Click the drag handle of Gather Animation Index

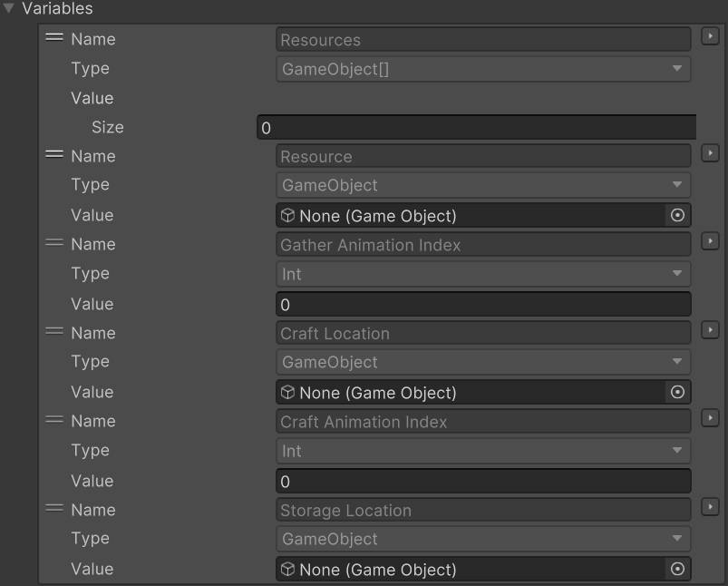click(x=54, y=244)
